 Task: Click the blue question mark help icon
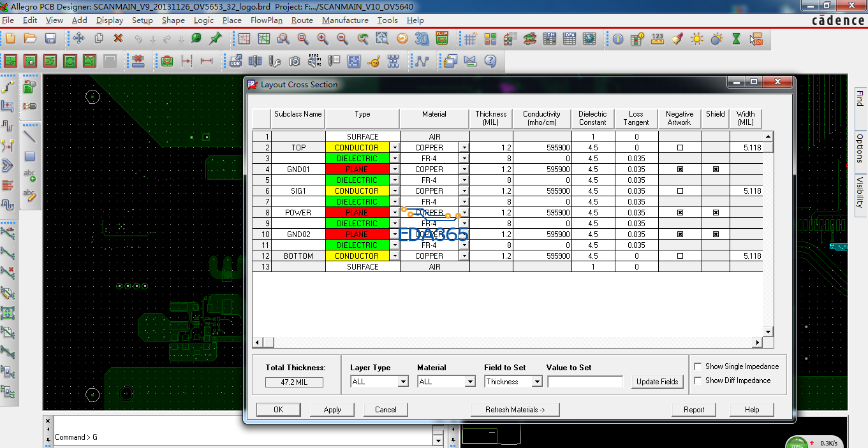click(490, 61)
